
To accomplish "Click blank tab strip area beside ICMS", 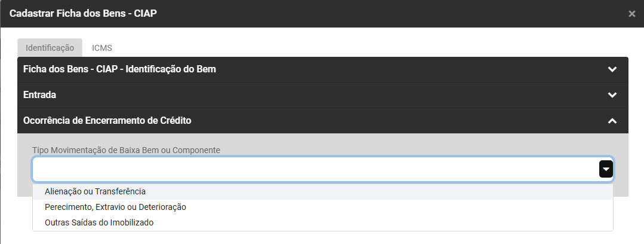I will click(358, 47).
